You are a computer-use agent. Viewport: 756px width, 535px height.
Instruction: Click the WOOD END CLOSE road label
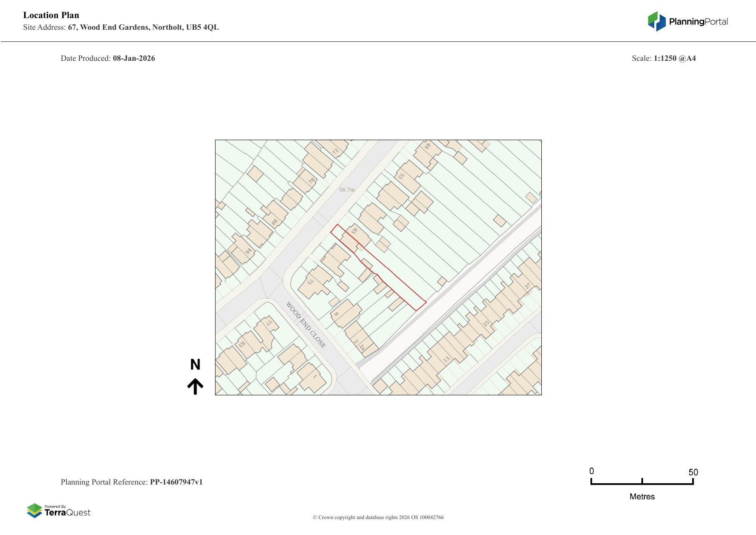coord(306,325)
